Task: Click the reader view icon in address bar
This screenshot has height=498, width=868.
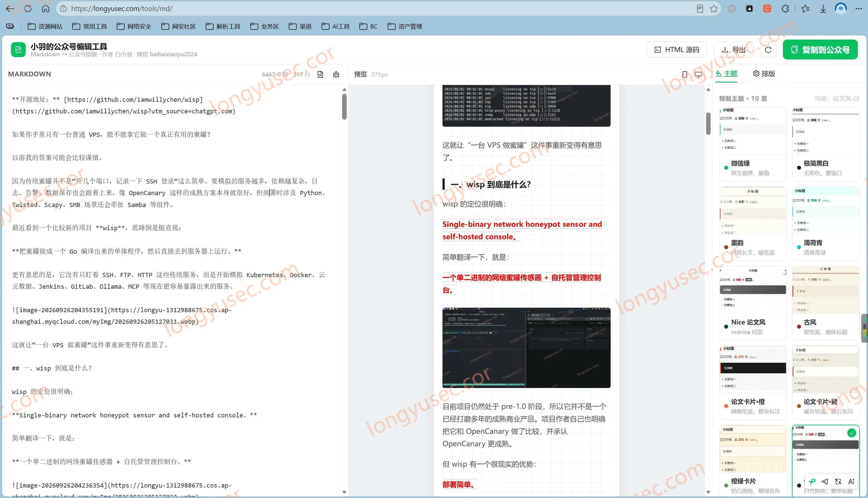Action: [x=700, y=8]
